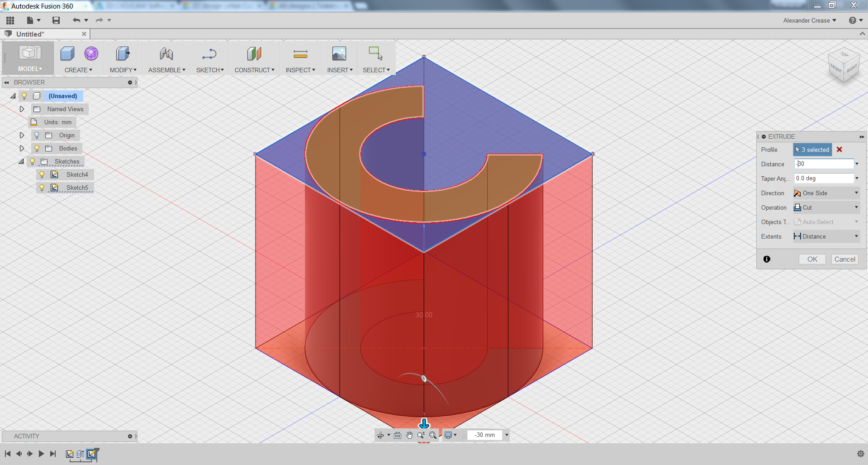The height and width of the screenshot is (465, 868).
Task: Toggle the Origin folder visibility bulb
Action: click(x=37, y=135)
